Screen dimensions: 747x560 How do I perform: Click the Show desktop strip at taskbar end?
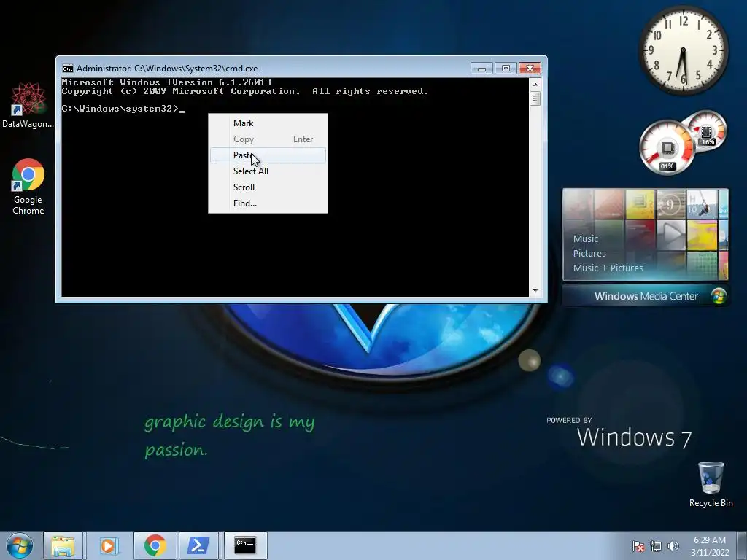(x=743, y=545)
